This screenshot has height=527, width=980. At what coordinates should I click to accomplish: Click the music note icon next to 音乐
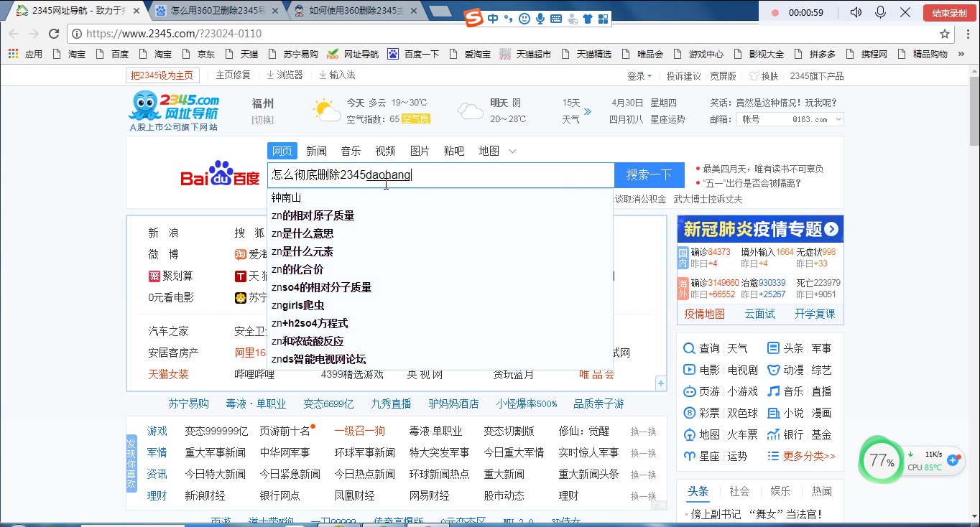click(x=774, y=391)
